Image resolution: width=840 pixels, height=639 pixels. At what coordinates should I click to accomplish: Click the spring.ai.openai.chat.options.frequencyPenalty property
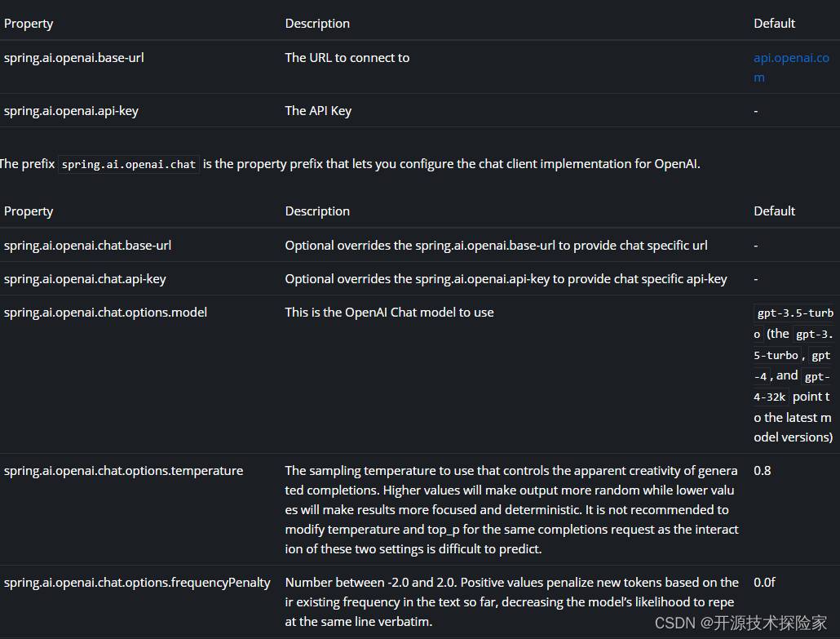[137, 582]
